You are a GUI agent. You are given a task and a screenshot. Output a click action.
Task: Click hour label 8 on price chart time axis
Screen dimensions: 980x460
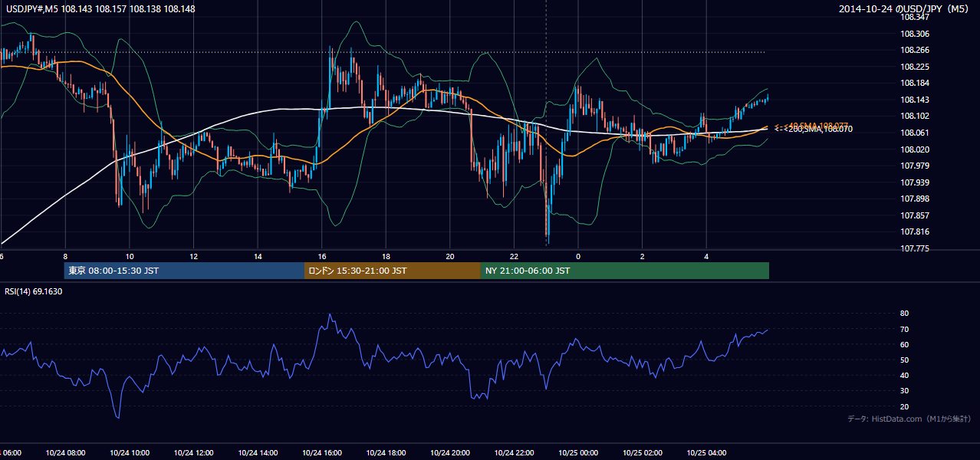pyautogui.click(x=65, y=256)
